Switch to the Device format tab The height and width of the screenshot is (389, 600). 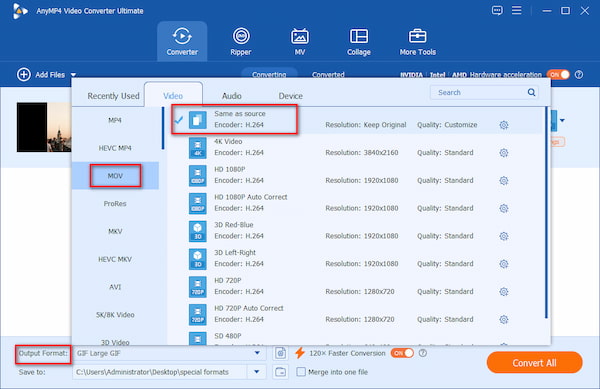pyautogui.click(x=290, y=96)
